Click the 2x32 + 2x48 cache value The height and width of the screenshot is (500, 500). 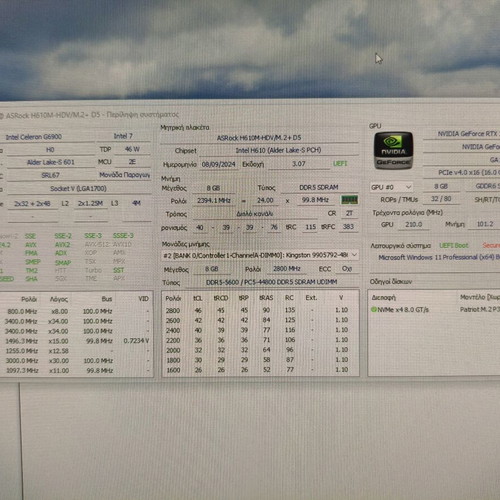pos(32,203)
